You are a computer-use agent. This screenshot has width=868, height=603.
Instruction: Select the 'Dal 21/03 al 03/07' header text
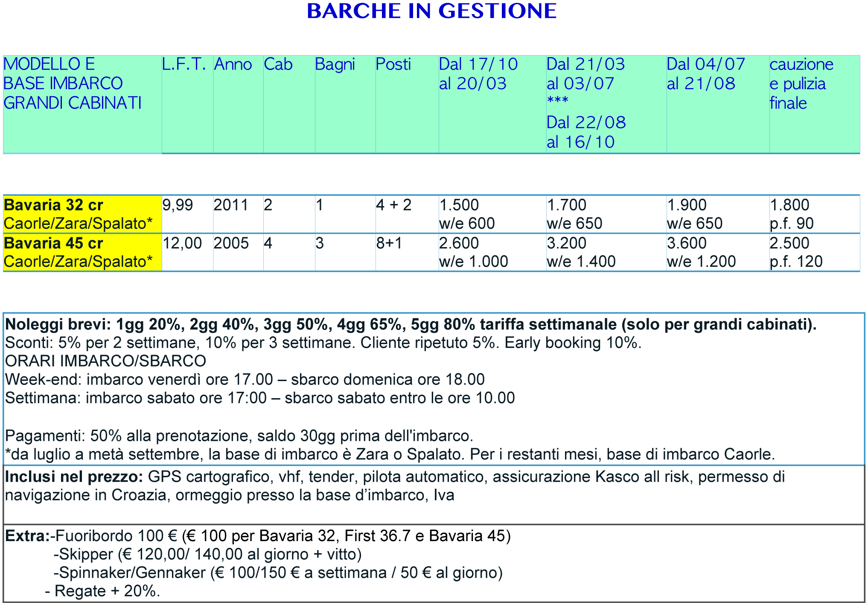585,74
